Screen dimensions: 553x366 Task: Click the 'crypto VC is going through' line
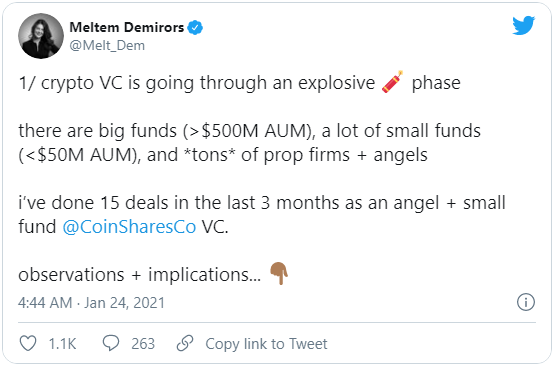click(x=240, y=83)
